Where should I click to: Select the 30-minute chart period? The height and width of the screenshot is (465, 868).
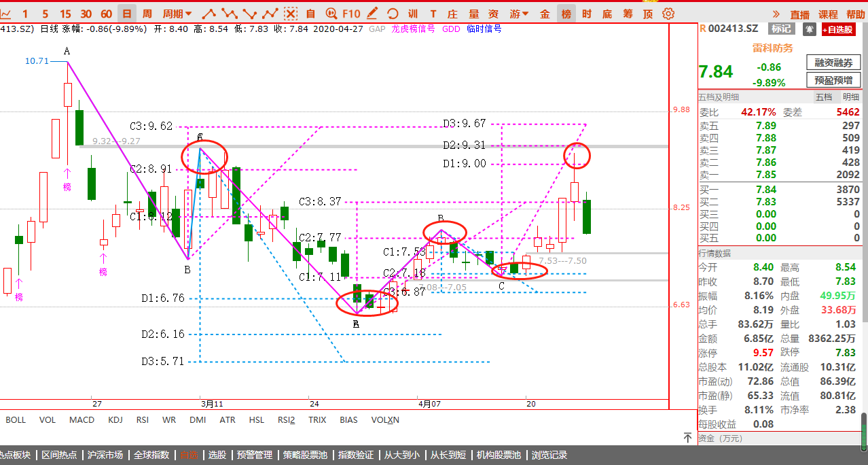point(86,13)
